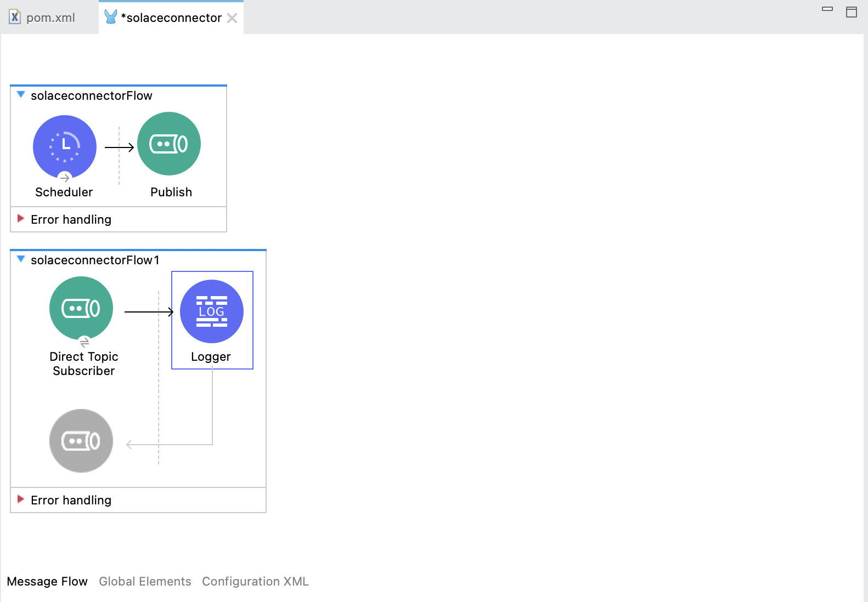
Task: Click the solaceconnectorFlow title label
Action: point(91,95)
